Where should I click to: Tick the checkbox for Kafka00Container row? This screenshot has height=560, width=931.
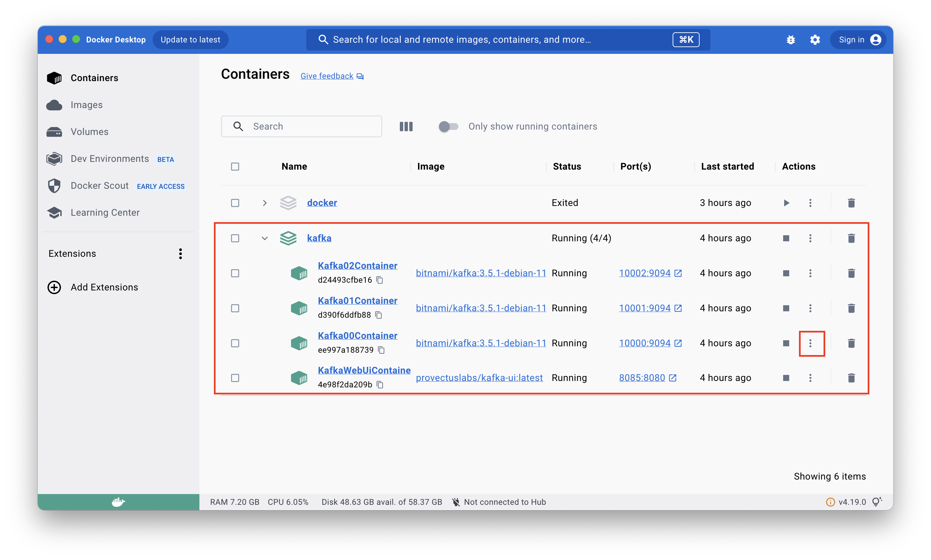coord(235,343)
